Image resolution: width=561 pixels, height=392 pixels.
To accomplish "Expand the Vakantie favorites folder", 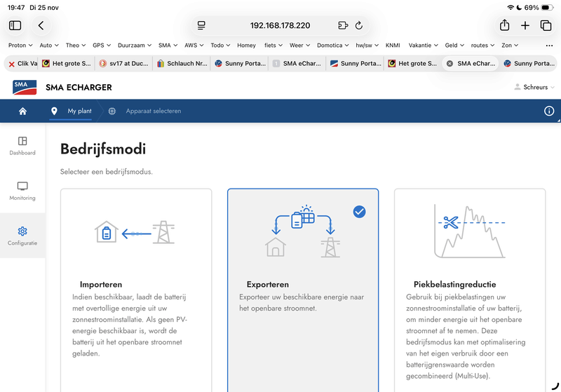I will pyautogui.click(x=424, y=46).
